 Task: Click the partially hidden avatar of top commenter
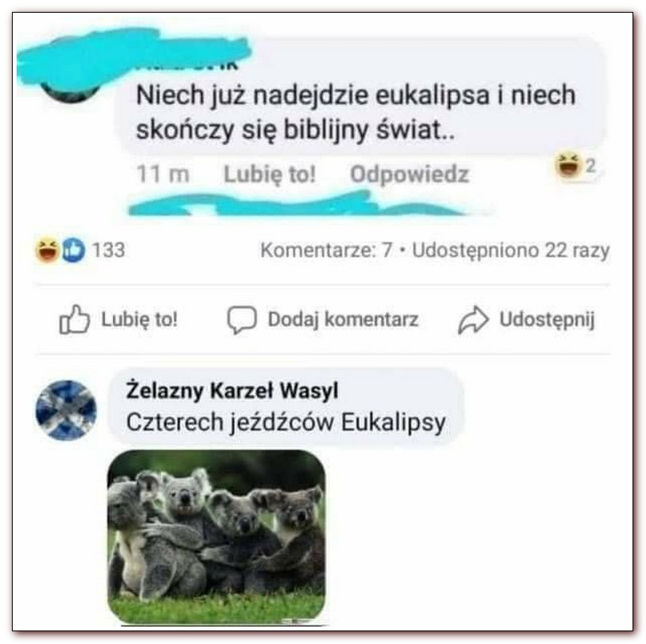coord(71,91)
